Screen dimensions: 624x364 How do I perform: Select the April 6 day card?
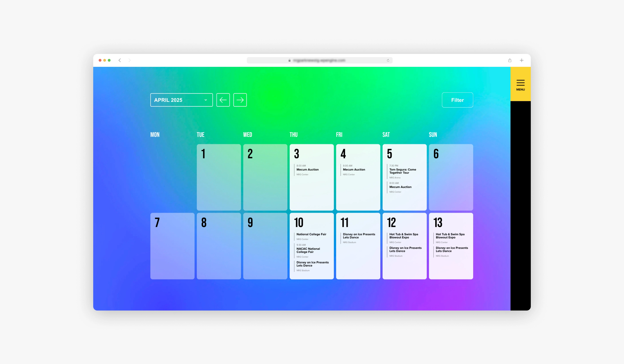(x=451, y=177)
